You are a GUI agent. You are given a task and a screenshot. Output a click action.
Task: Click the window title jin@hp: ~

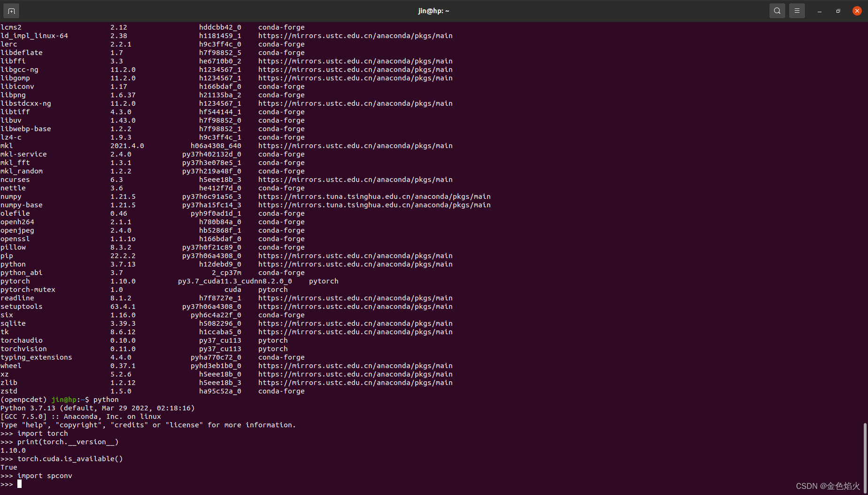coord(434,10)
